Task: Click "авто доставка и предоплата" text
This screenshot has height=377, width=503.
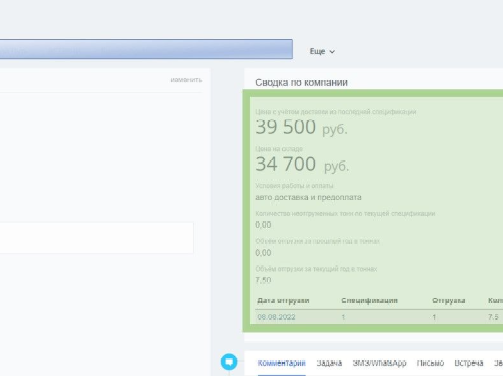Action: pyautogui.click(x=308, y=197)
